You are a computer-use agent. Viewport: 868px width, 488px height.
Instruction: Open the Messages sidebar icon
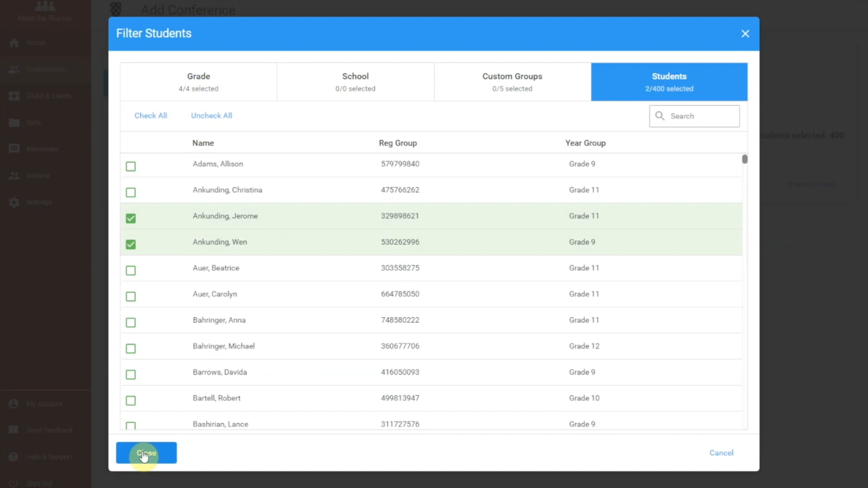point(14,149)
